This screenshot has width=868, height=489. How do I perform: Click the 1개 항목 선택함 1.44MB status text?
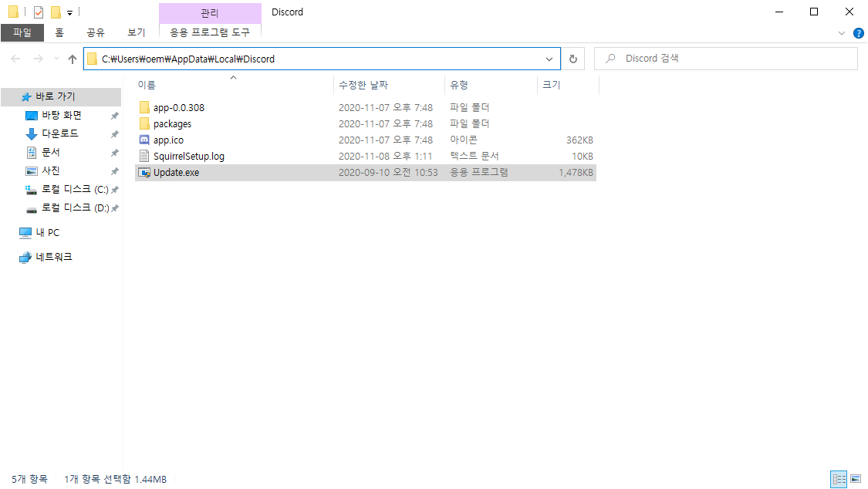tap(115, 479)
